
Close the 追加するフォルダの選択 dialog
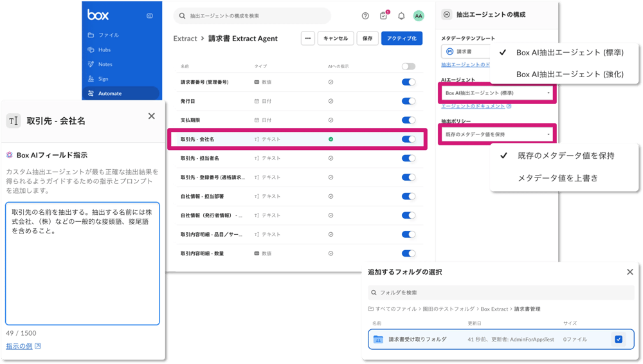pos(630,271)
